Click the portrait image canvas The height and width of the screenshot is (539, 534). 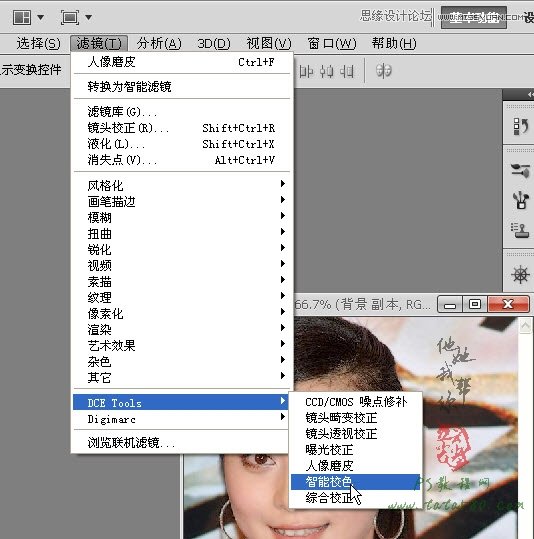(x=351, y=429)
